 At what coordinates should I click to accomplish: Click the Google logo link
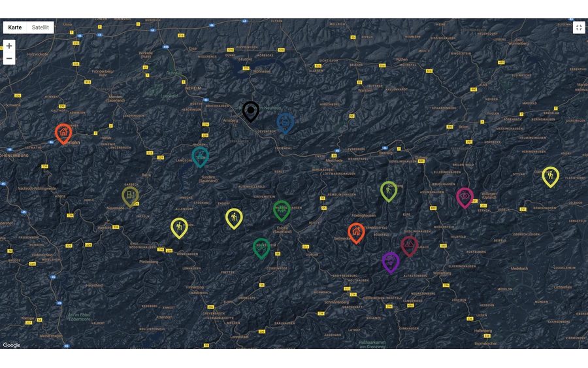coord(12,345)
